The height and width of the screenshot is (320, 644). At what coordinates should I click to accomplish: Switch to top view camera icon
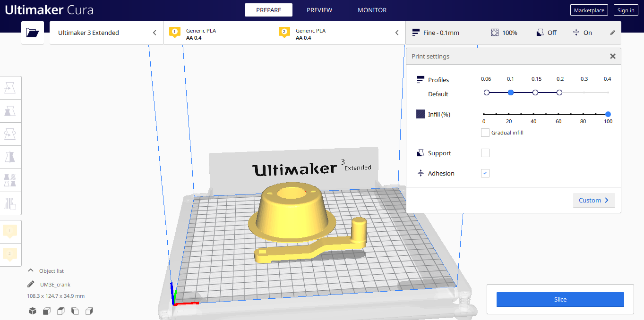click(61, 311)
